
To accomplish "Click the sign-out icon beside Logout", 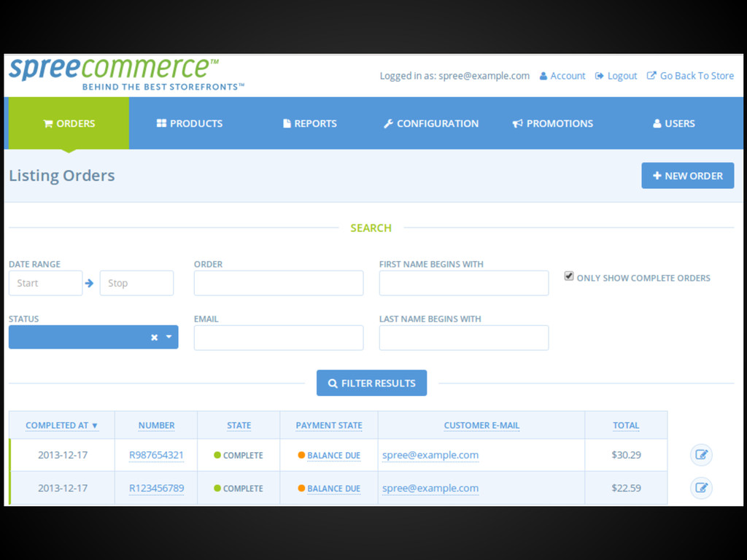I will point(600,76).
